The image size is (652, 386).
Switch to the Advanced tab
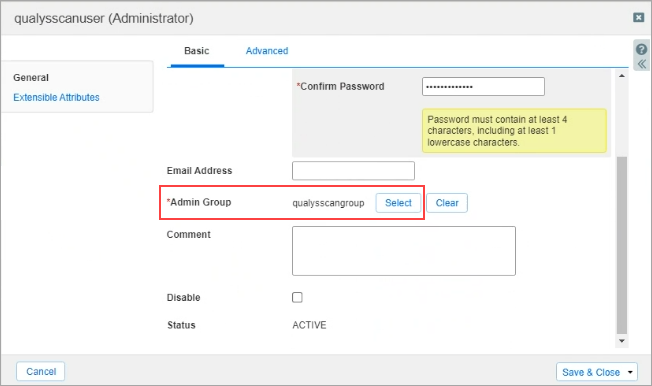coord(267,51)
